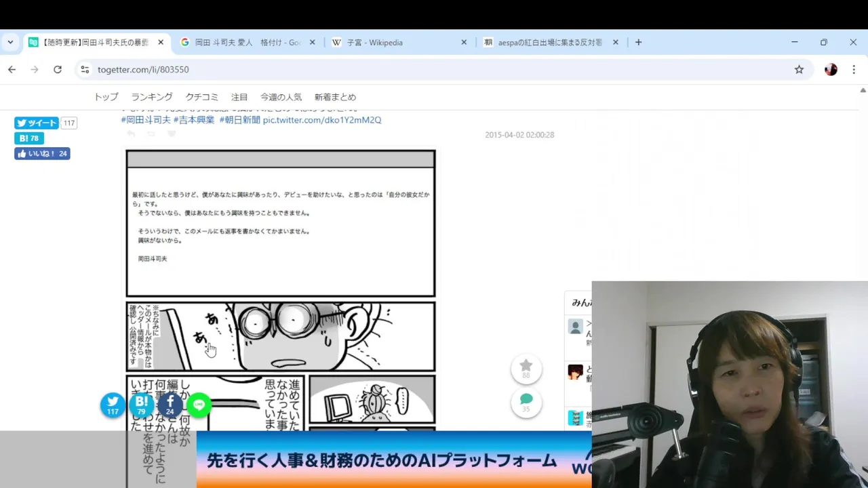The image size is (868, 488).
Task: Favorite the tweet with the heart icon
Action: (x=172, y=134)
